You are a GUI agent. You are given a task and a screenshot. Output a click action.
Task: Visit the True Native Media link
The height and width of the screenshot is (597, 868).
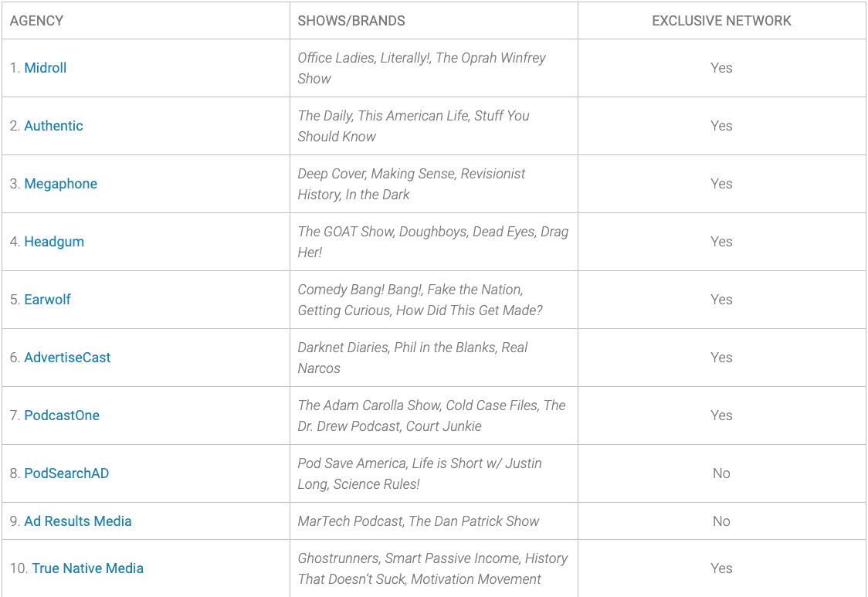click(87, 568)
